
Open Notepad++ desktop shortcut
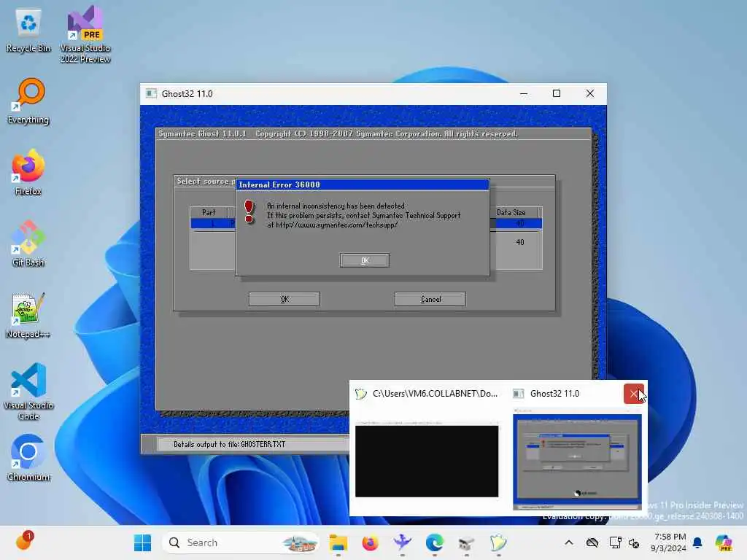(28, 316)
